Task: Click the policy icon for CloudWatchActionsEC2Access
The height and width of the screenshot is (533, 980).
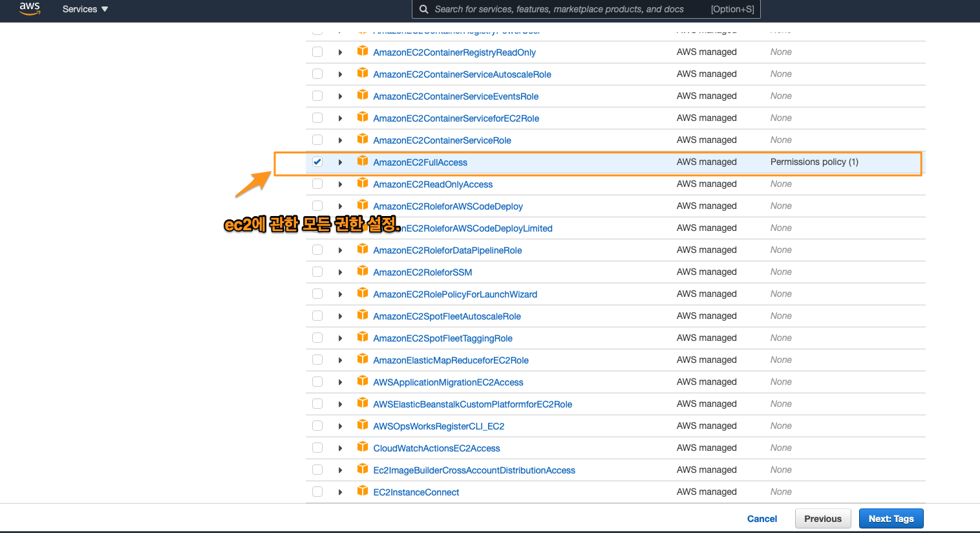Action: click(363, 447)
